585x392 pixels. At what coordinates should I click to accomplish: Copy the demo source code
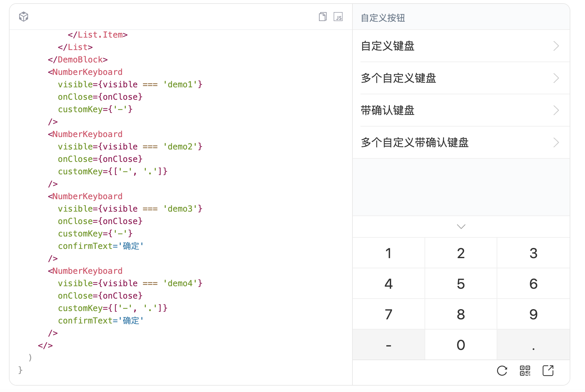click(x=322, y=17)
